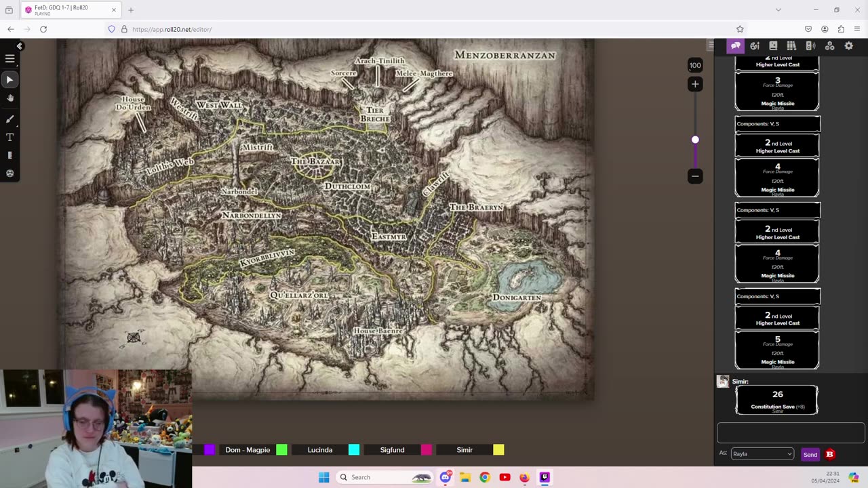Bookmark this page with star icon
Viewport: 868px width, 488px height.
point(740,29)
